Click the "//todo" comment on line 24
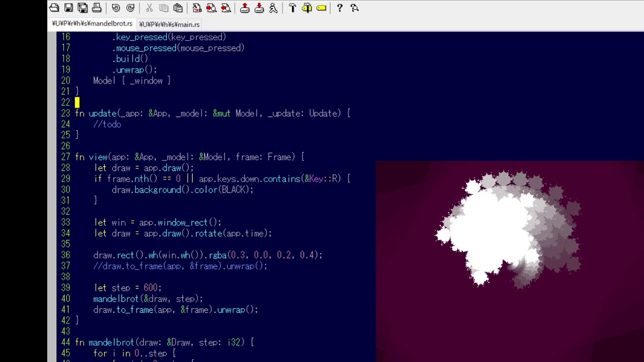 click(x=107, y=124)
